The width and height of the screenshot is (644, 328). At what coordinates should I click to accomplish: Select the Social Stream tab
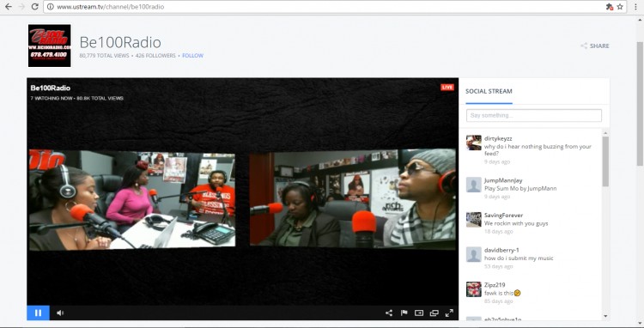click(x=489, y=91)
